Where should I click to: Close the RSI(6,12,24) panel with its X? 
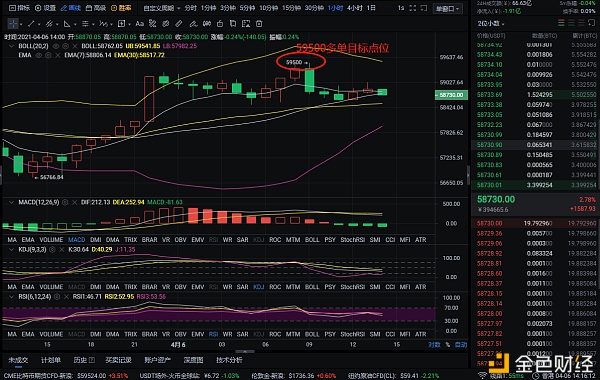[66, 297]
